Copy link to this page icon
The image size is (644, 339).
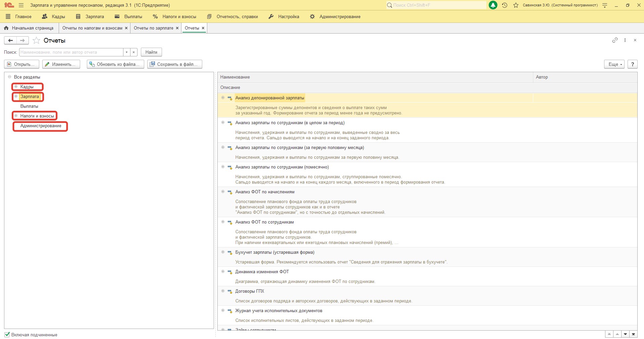coord(615,40)
